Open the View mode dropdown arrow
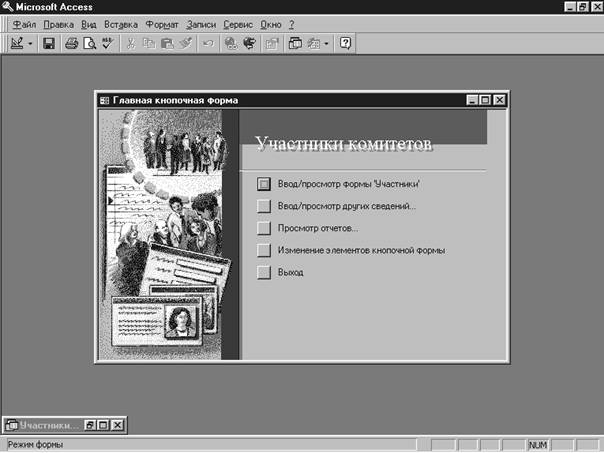Image resolution: width=604 pixels, height=453 pixels. tap(30, 43)
